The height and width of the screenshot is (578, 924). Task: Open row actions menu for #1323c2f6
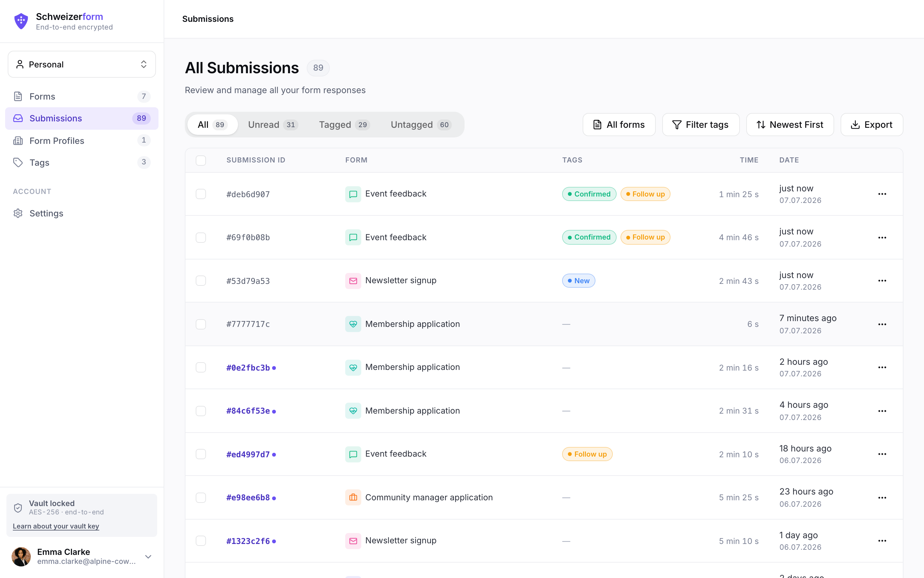882,541
